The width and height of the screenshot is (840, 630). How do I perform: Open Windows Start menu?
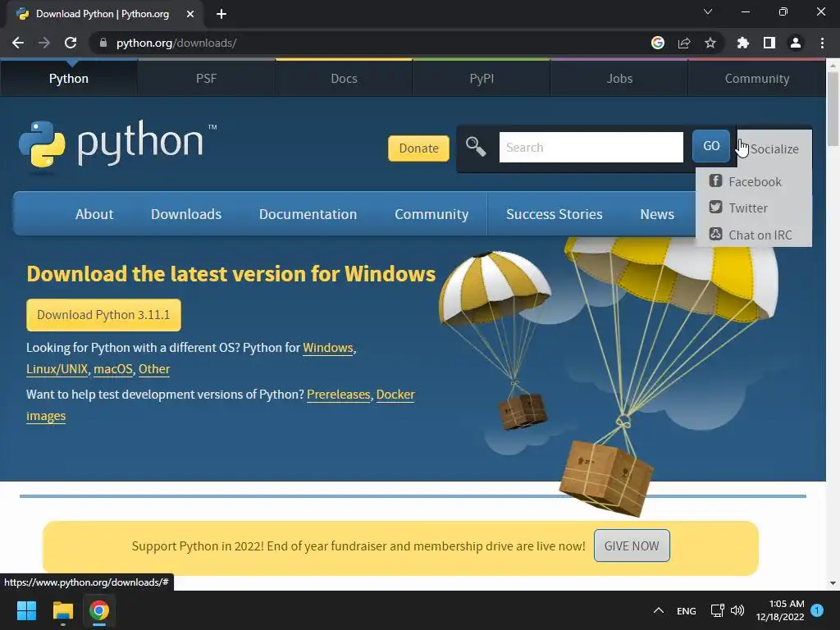(x=26, y=610)
